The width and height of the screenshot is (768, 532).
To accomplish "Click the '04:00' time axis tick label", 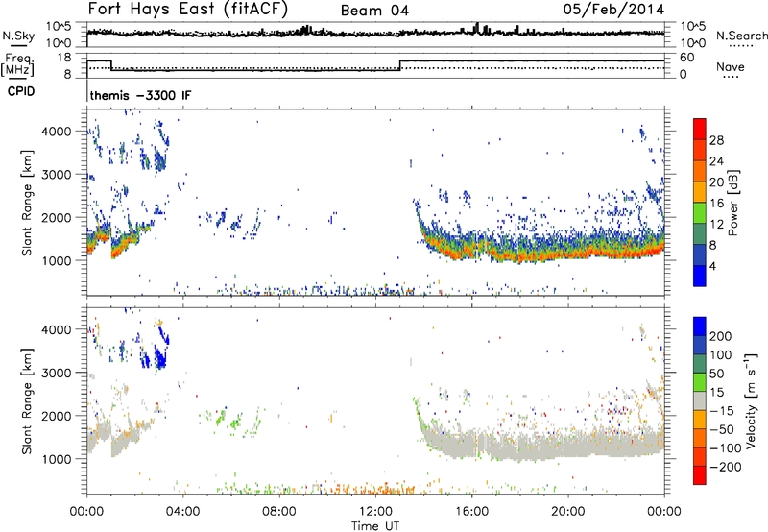I will pos(182,512).
